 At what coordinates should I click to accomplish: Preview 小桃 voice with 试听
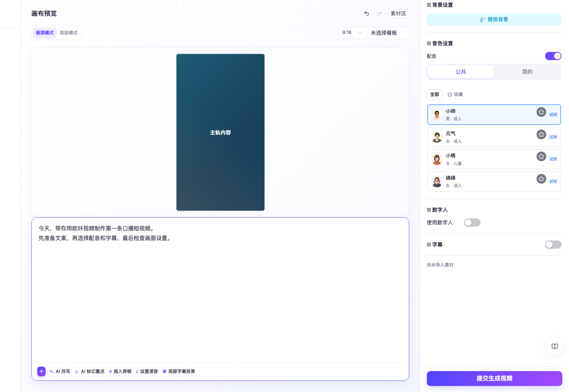coord(553,159)
